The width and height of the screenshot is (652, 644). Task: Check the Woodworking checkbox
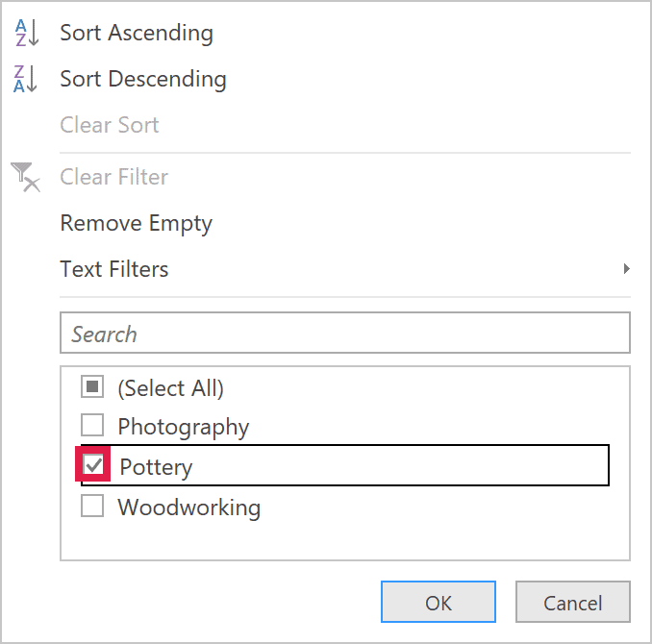tap(92, 506)
